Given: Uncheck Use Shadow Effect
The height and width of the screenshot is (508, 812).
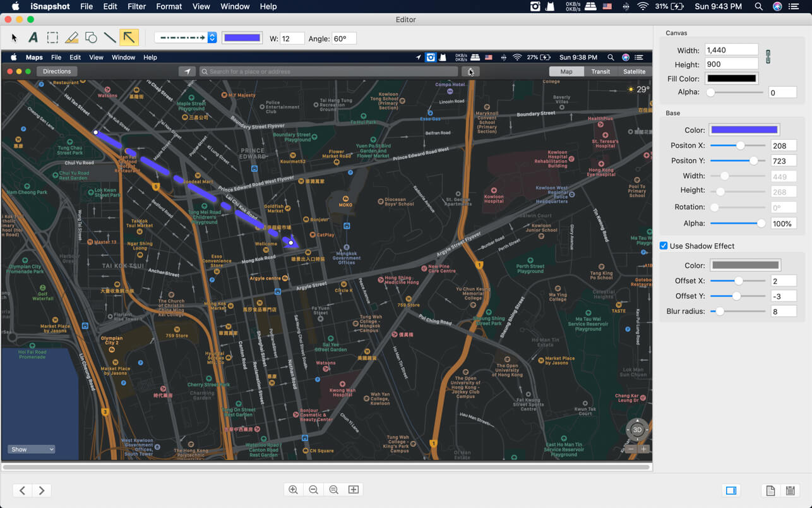Looking at the screenshot, I should 664,246.
